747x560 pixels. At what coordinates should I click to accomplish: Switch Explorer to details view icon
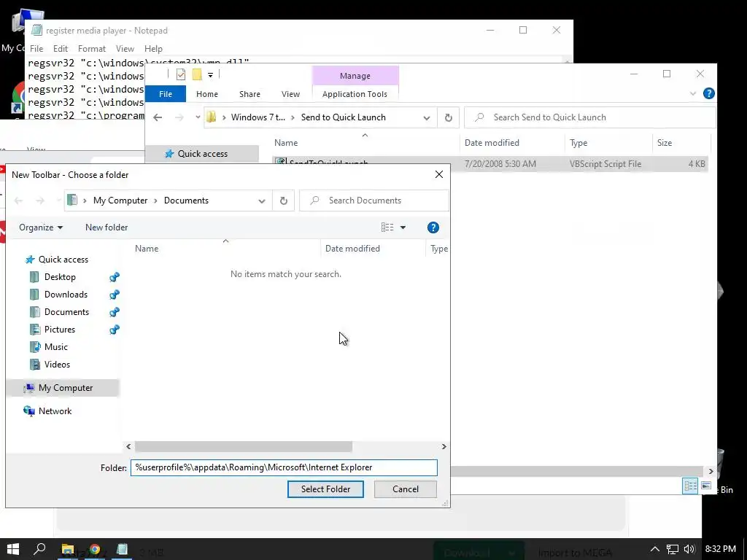[x=690, y=486]
